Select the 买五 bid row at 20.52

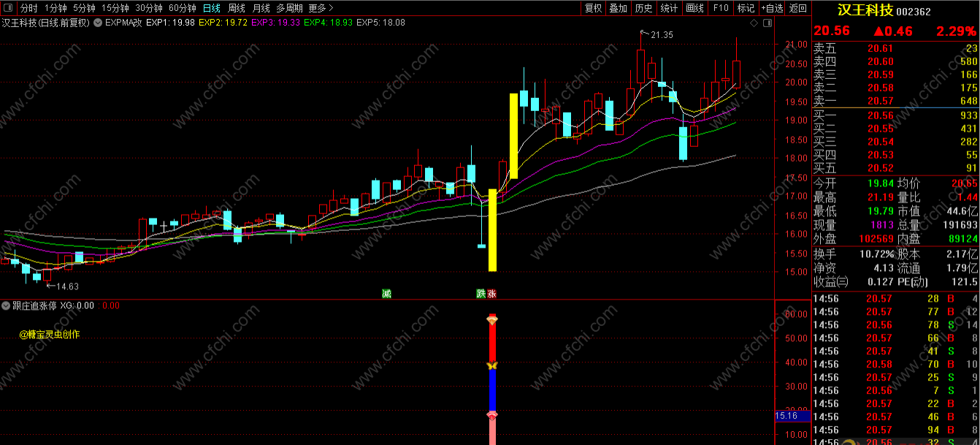[x=895, y=168]
